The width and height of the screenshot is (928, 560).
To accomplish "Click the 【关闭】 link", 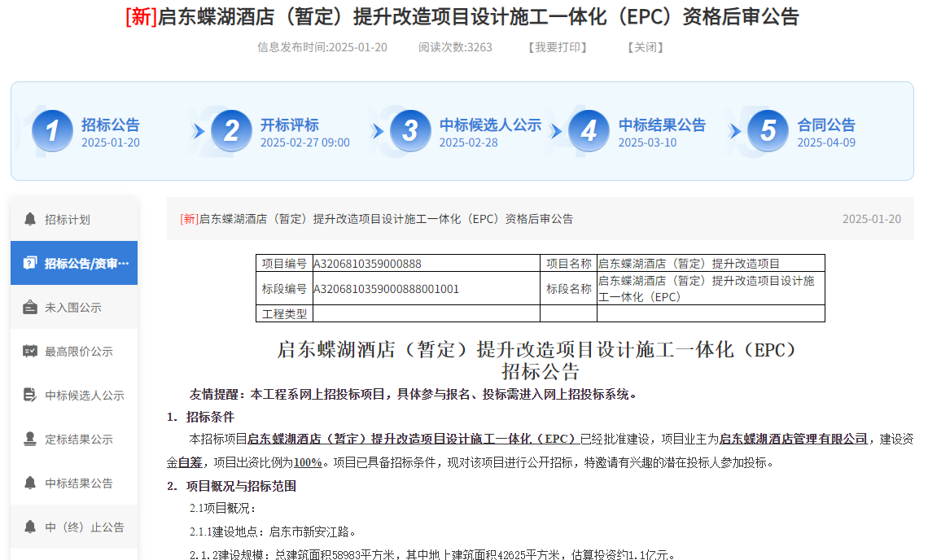I will click(646, 46).
